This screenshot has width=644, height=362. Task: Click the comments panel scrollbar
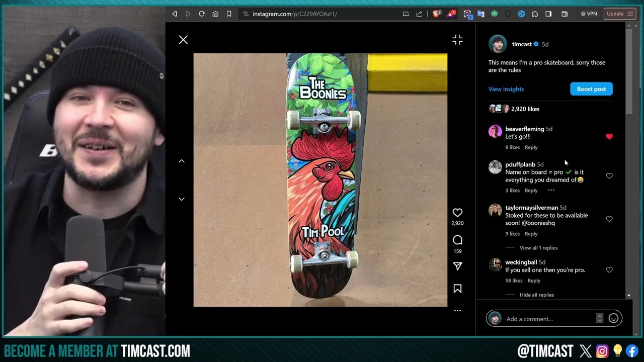pyautogui.click(x=629, y=70)
